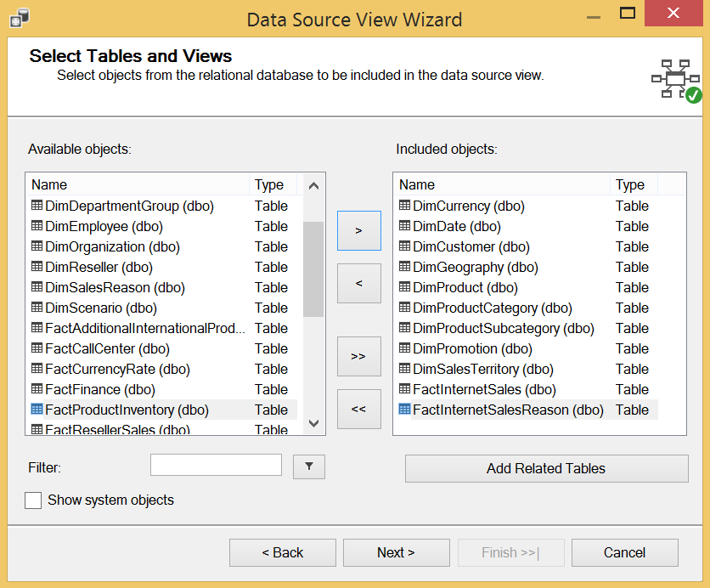Click inside the Filter text field
710x588 pixels.
[216, 465]
